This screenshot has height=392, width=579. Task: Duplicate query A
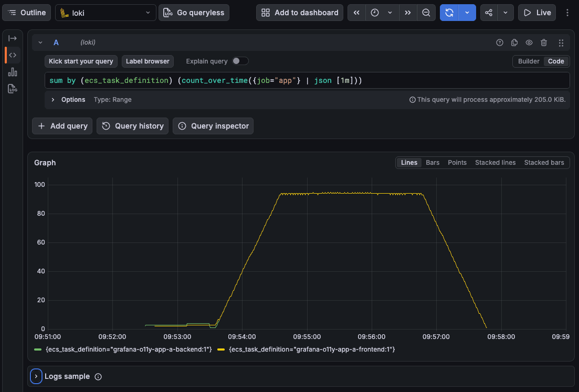[x=514, y=43]
